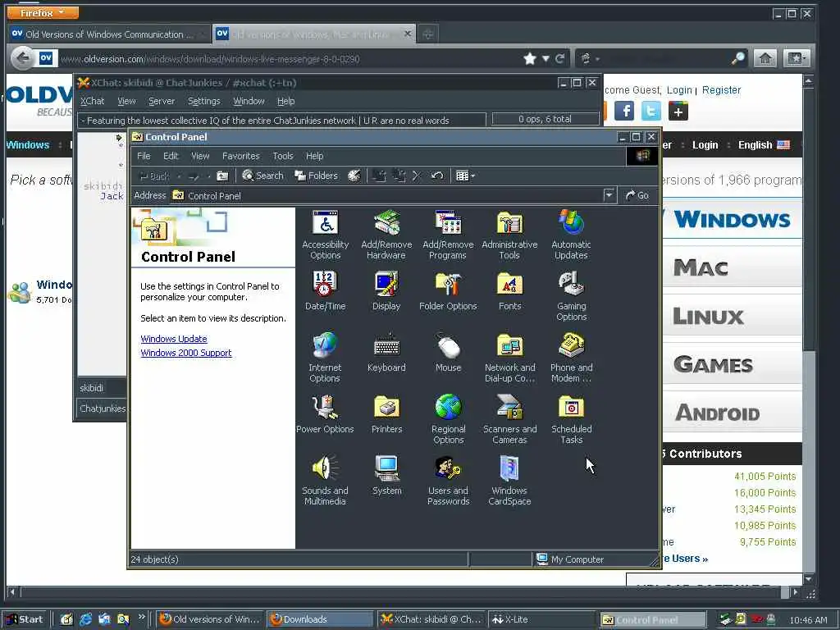Open Regional Options applet
This screenshot has width=840, height=630.
pyautogui.click(x=449, y=419)
